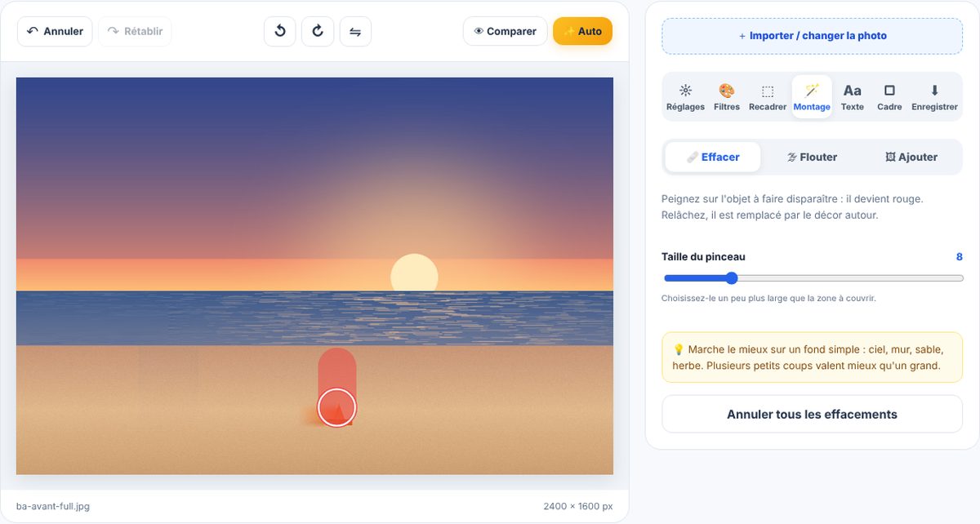
Task: Rotate the photo clockwise
Action: (318, 31)
